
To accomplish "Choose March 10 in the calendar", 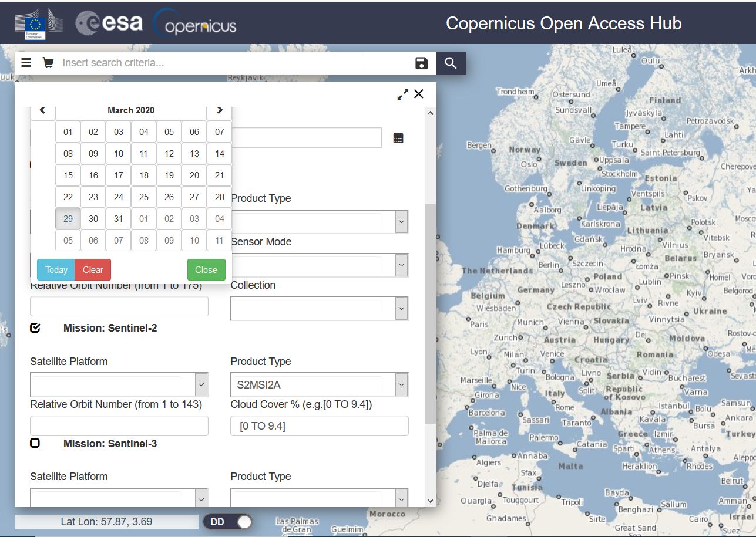I will 119,154.
